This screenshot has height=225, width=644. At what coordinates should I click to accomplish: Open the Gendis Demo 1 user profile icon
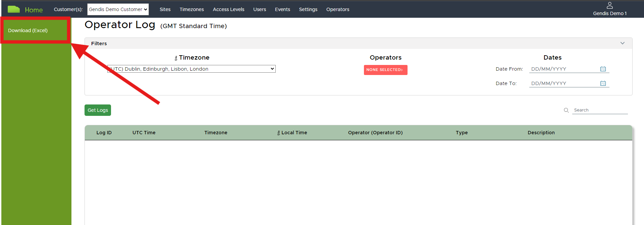609,5
